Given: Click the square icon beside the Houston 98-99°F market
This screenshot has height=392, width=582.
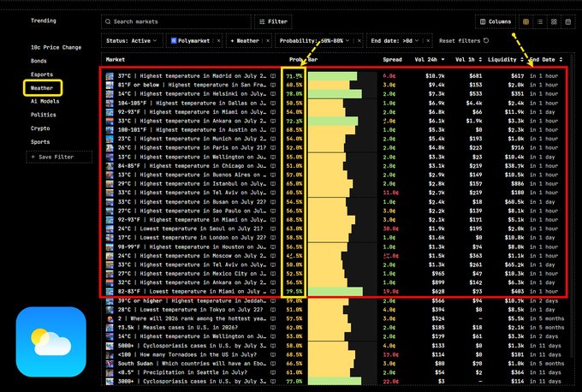Looking at the screenshot, I should [273, 246].
